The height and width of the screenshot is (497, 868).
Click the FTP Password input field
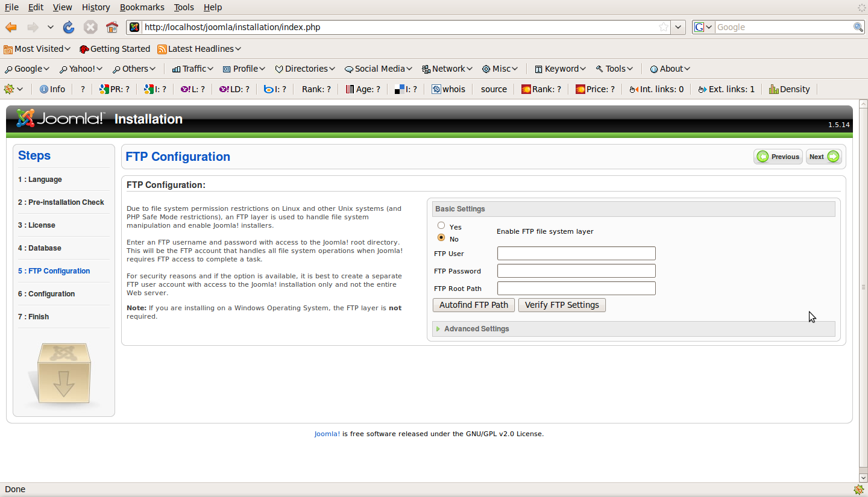pos(576,271)
